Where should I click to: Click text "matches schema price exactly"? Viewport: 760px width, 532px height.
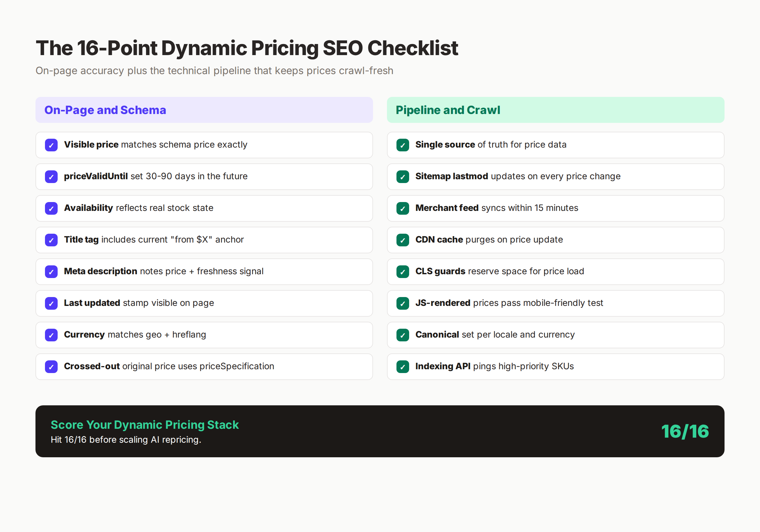pos(184,145)
